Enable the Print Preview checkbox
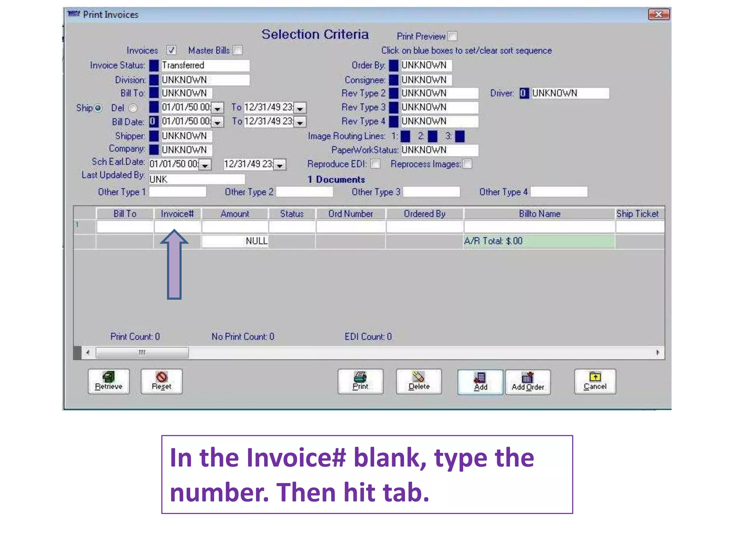This screenshot has height=560, width=747. (x=452, y=36)
